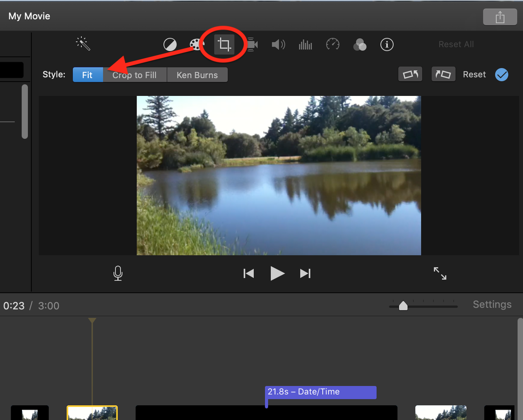
Task: Open the Stabilization camera controls
Action: [x=252, y=44]
